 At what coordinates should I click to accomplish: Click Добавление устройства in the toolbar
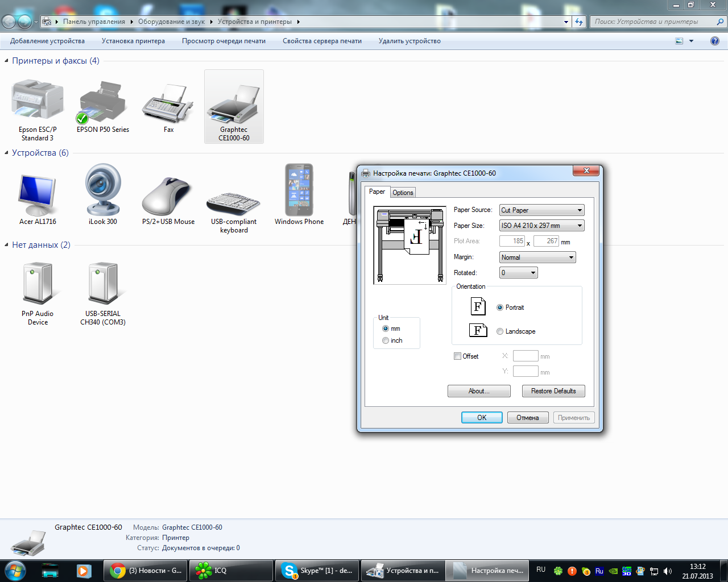point(47,41)
